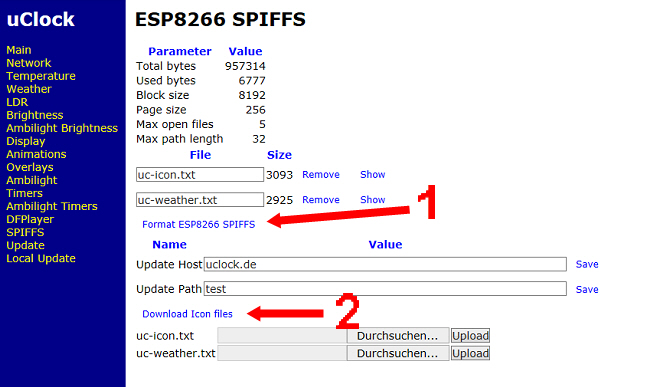Screen dimensions: 663x387
Task: Click the uc-weather.txt file path box
Action: click(x=282, y=353)
